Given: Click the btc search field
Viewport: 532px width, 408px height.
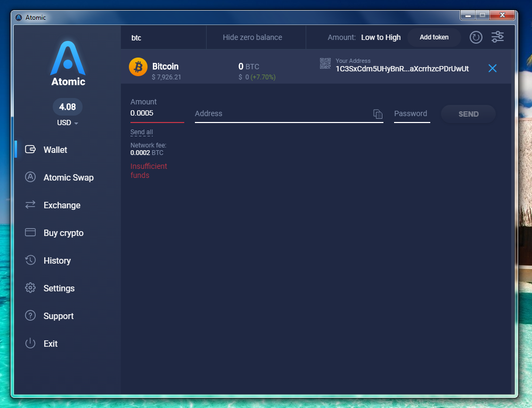Looking at the screenshot, I should pos(163,38).
